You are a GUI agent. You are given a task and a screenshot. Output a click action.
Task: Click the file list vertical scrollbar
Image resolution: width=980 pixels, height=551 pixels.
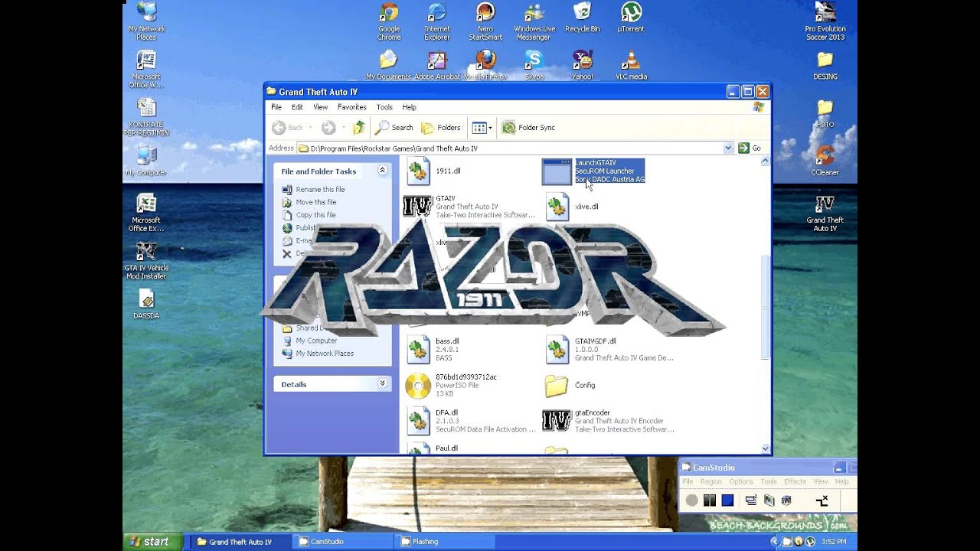[766, 306]
